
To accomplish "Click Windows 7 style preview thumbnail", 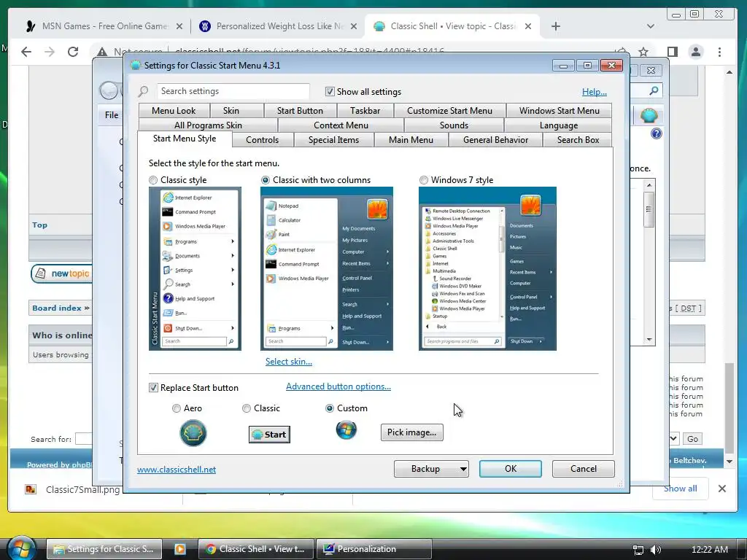I will [x=487, y=268].
